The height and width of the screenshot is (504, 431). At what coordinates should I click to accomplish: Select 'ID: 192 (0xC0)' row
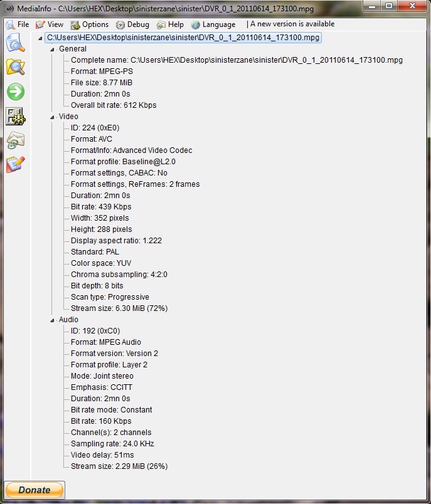point(95,331)
